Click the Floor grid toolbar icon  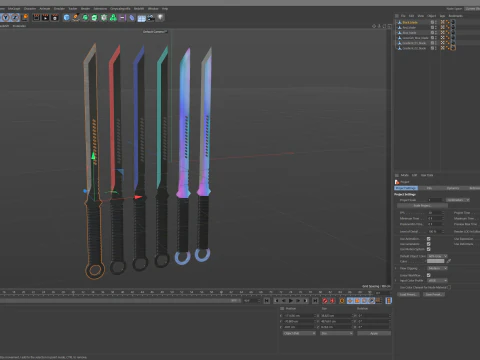(x=142, y=18)
